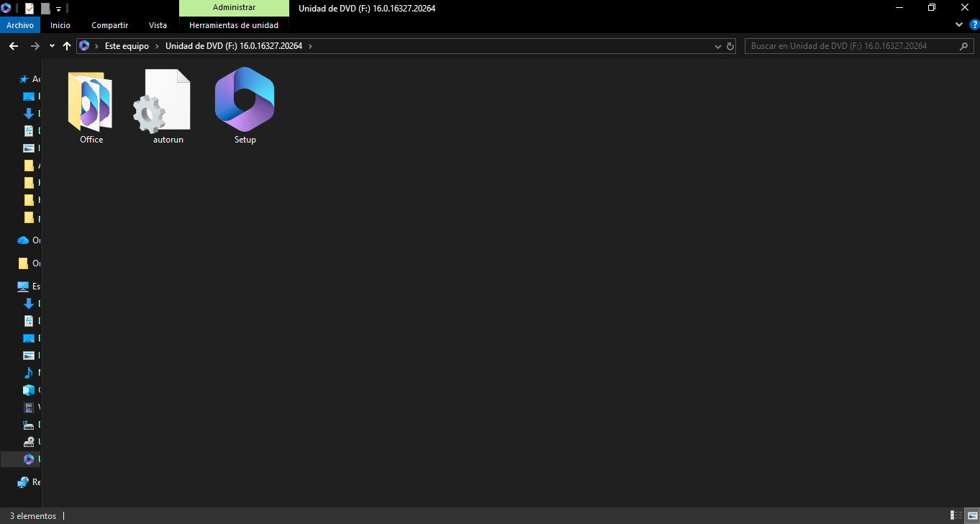Refresh the folder view
The width and height of the screenshot is (980, 524).
point(730,46)
